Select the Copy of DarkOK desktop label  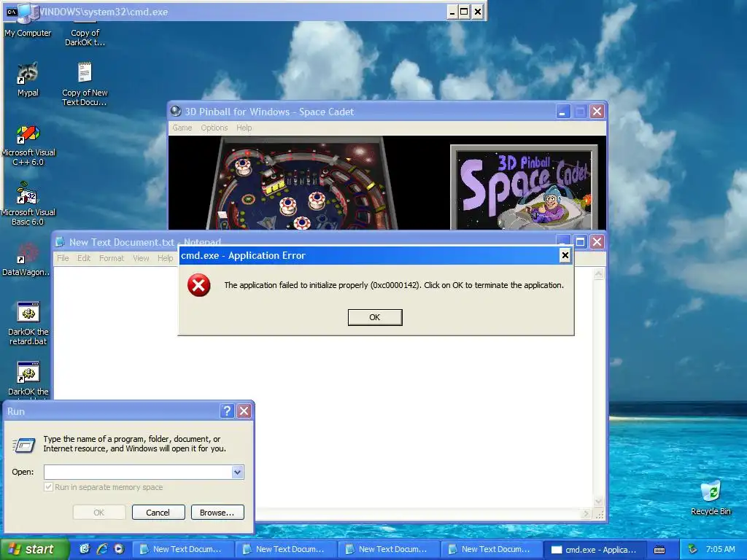(85, 38)
